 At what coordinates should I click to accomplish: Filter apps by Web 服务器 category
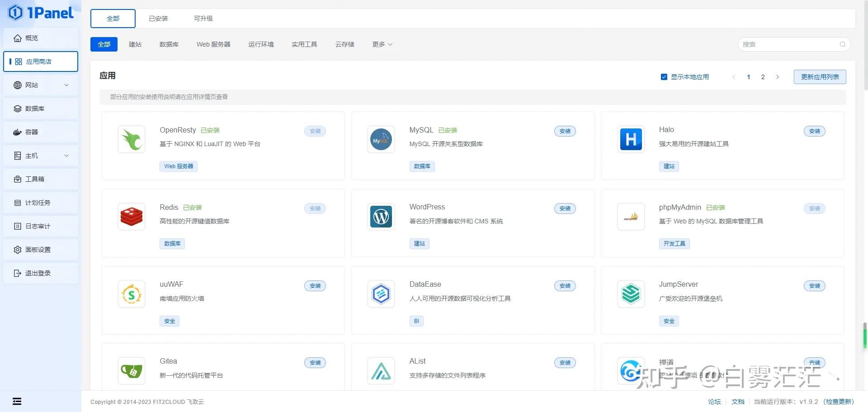tap(213, 44)
